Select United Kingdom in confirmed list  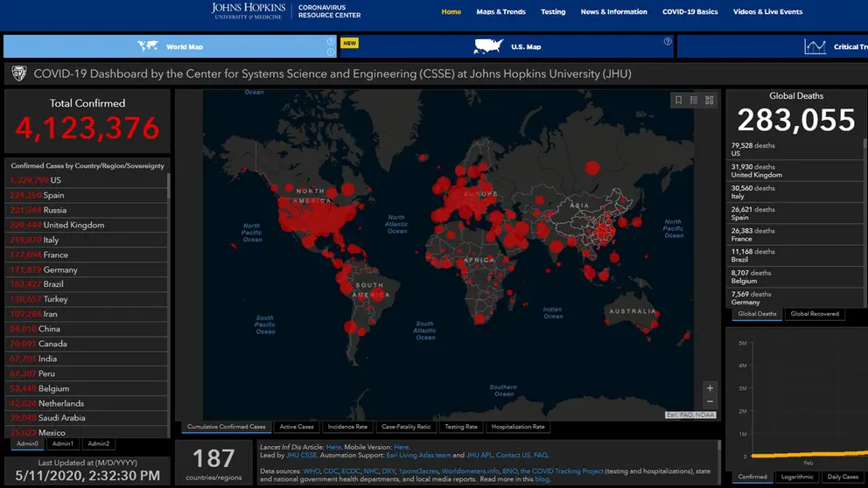coord(86,225)
